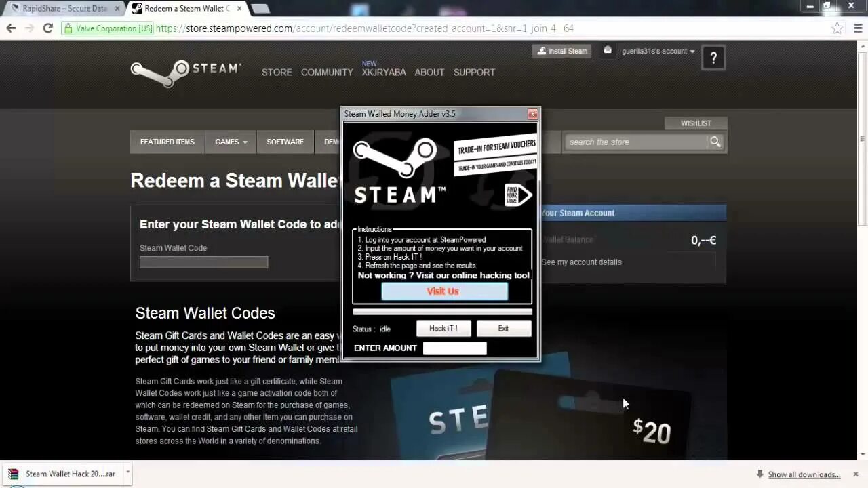This screenshot has width=868, height=488.
Task: Reload the page with refresh icon
Action: (47, 28)
